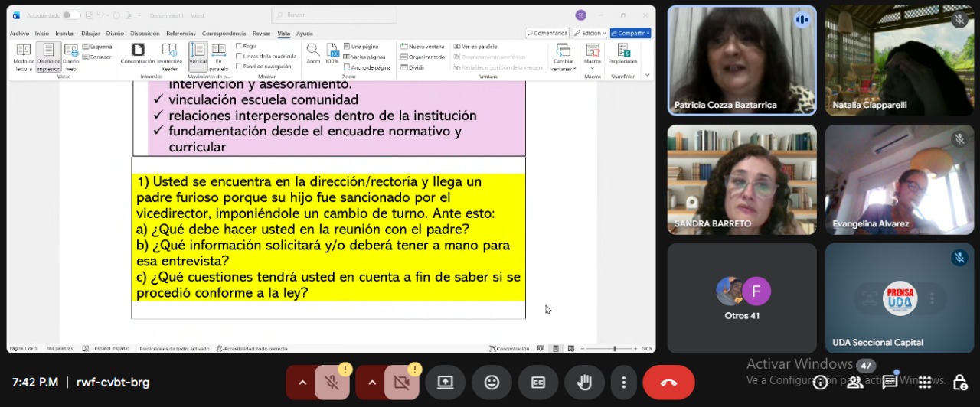
Task: Open the Edición mode dropdown
Action: [591, 34]
